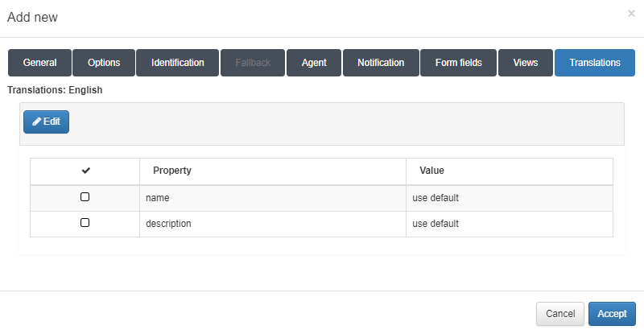Screen dimensions: 644x334
Task: Open the Notification tab
Action: click(x=381, y=63)
